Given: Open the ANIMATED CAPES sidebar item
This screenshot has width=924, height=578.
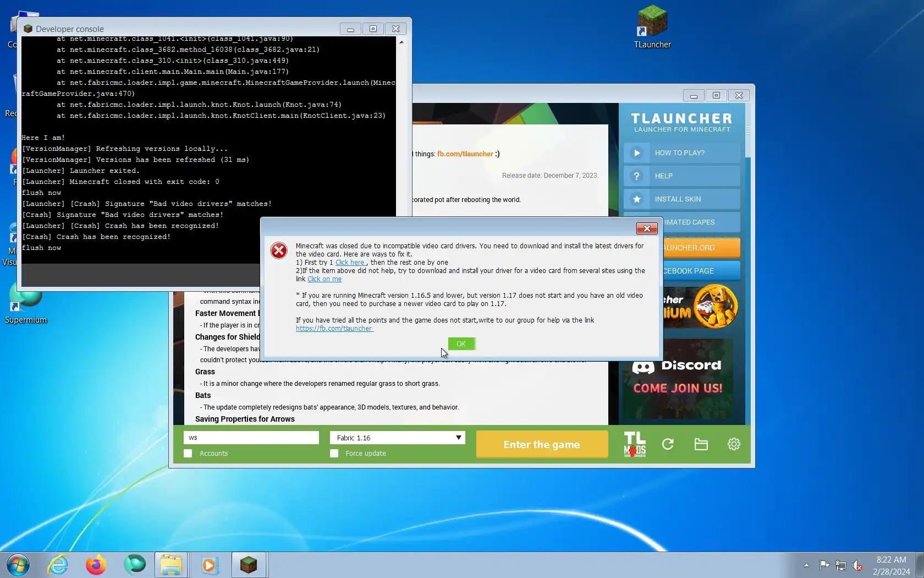Looking at the screenshot, I should [701, 222].
